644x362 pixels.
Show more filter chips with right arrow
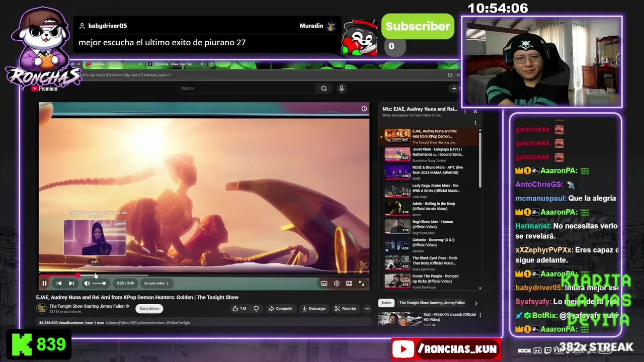pyautogui.click(x=476, y=303)
